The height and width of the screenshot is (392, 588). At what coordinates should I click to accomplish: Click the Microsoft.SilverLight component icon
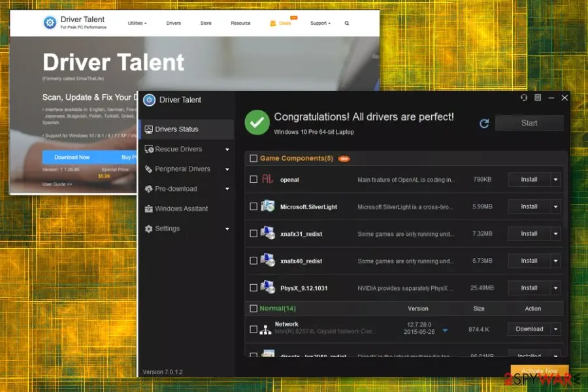click(x=268, y=206)
